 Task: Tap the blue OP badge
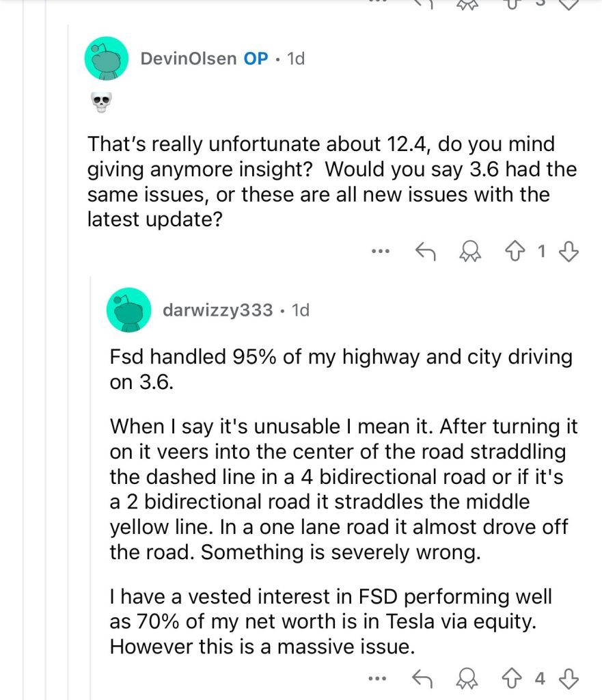(x=256, y=59)
